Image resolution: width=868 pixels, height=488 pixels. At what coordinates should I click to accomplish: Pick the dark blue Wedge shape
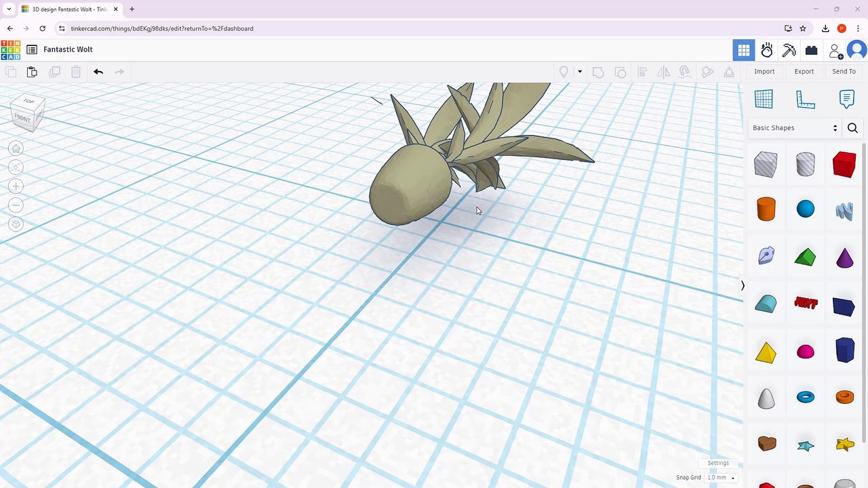click(x=844, y=306)
